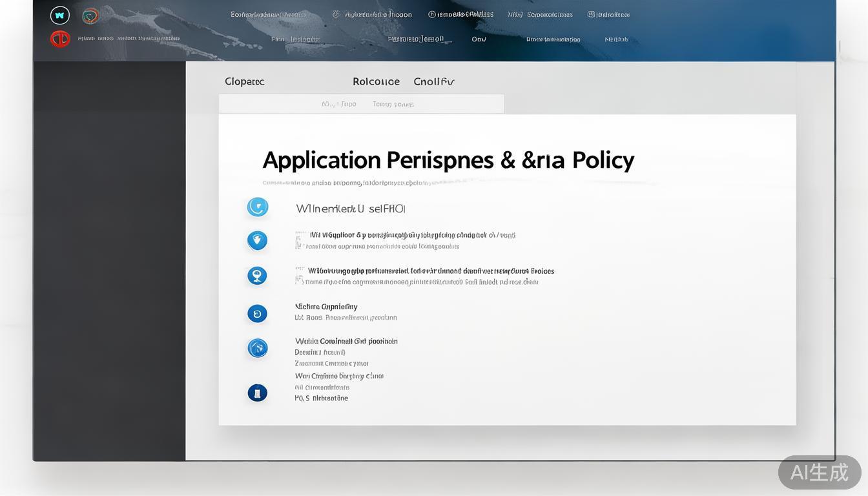The width and height of the screenshot is (868, 496).
Task: Click the dark navy icon at list bottom
Action: pyautogui.click(x=257, y=393)
